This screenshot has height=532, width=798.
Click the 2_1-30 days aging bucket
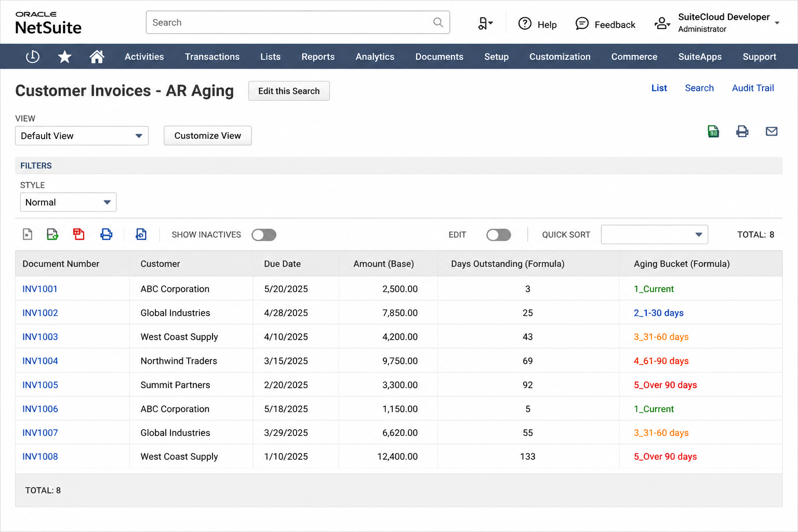pos(658,313)
